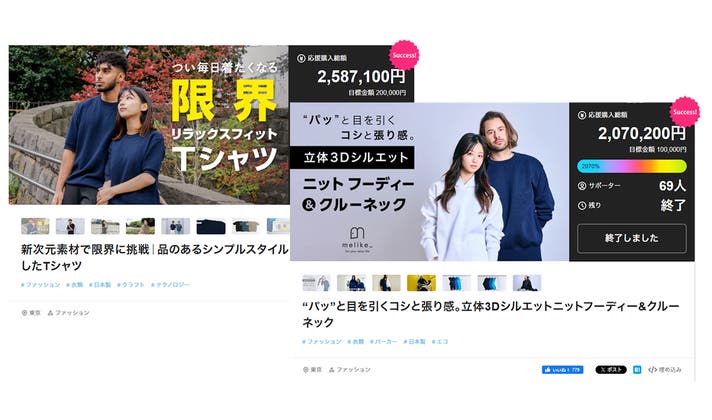Click the supporter person icon beside サポーター
The width and height of the screenshot is (712, 420).
584,185
